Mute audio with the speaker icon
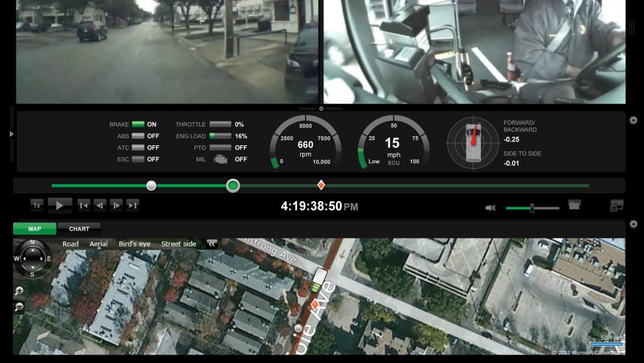 490,208
